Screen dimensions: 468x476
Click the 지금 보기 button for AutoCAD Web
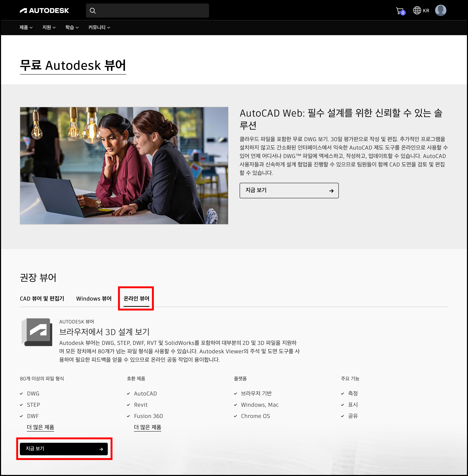click(289, 190)
